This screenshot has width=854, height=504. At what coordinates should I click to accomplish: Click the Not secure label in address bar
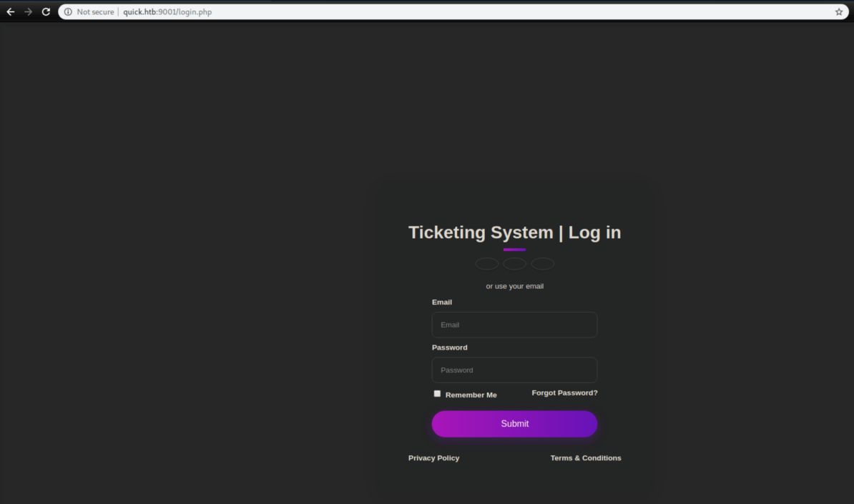click(95, 12)
